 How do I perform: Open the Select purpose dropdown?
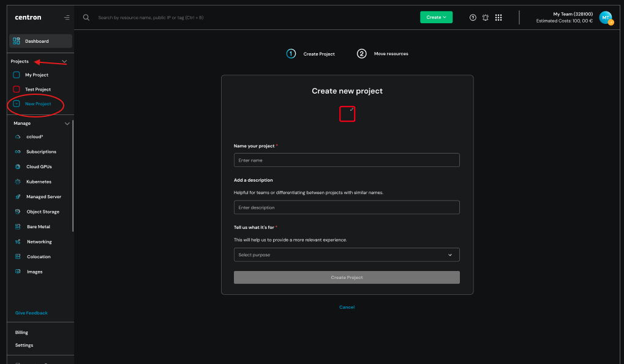pyautogui.click(x=347, y=255)
